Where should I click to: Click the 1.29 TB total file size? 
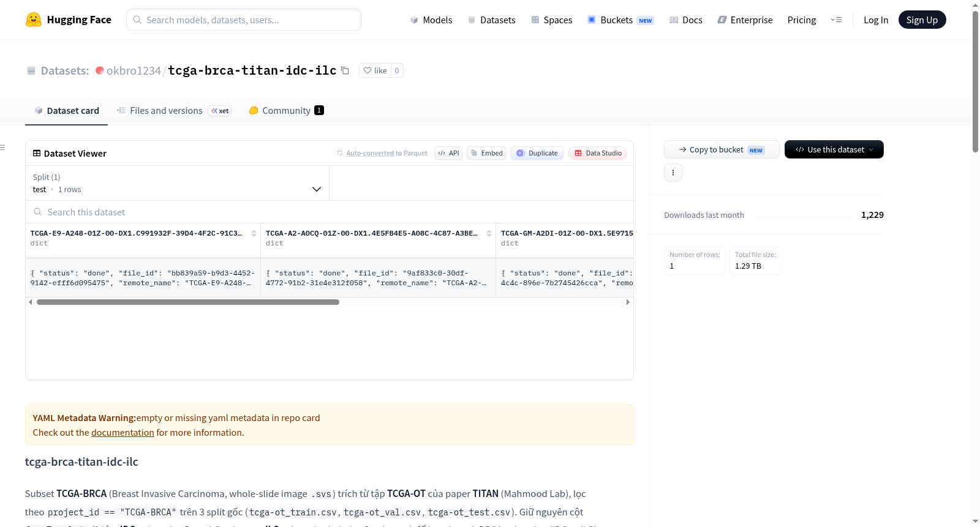click(x=748, y=266)
